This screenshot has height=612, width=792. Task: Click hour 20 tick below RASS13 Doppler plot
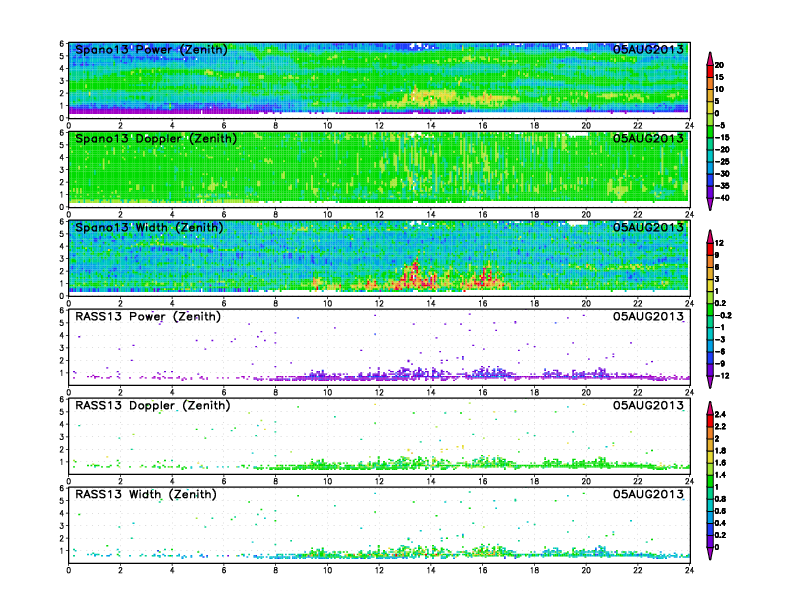(x=586, y=481)
